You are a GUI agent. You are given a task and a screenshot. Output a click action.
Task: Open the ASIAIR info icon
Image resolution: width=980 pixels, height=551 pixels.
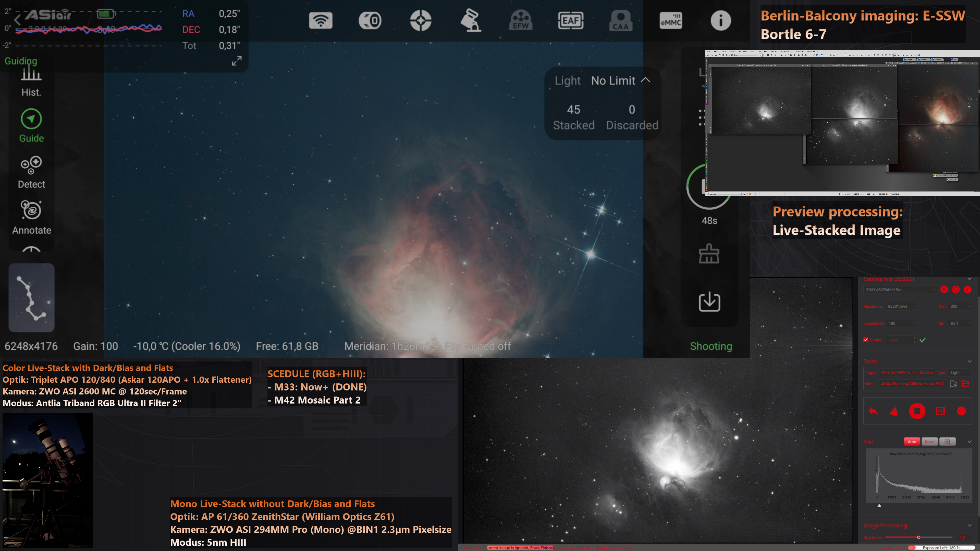pyautogui.click(x=720, y=20)
